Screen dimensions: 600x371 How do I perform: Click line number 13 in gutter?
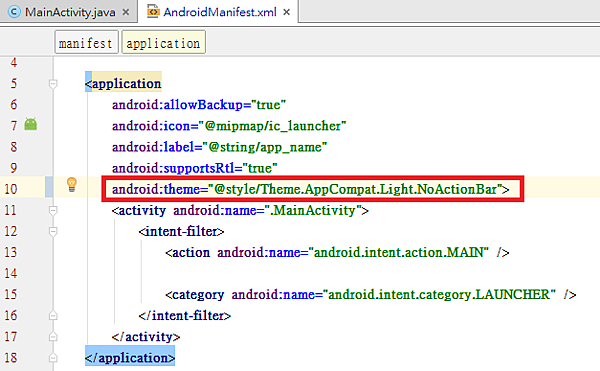pyautogui.click(x=11, y=252)
